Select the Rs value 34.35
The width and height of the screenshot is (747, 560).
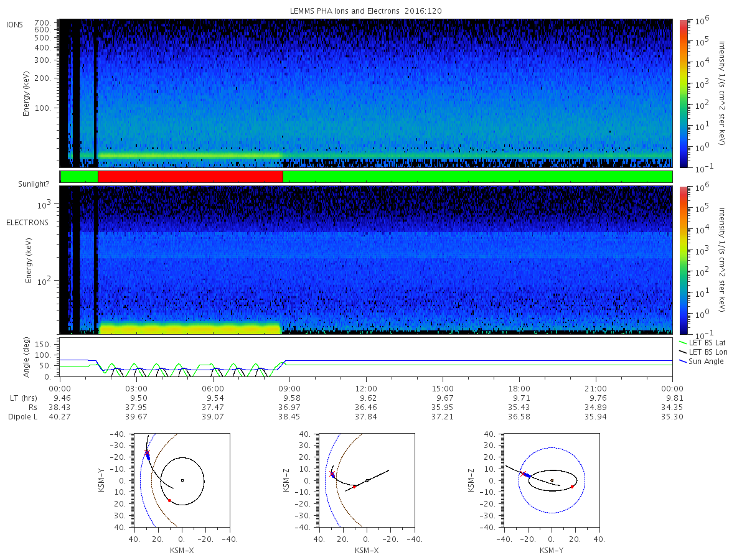click(x=672, y=407)
